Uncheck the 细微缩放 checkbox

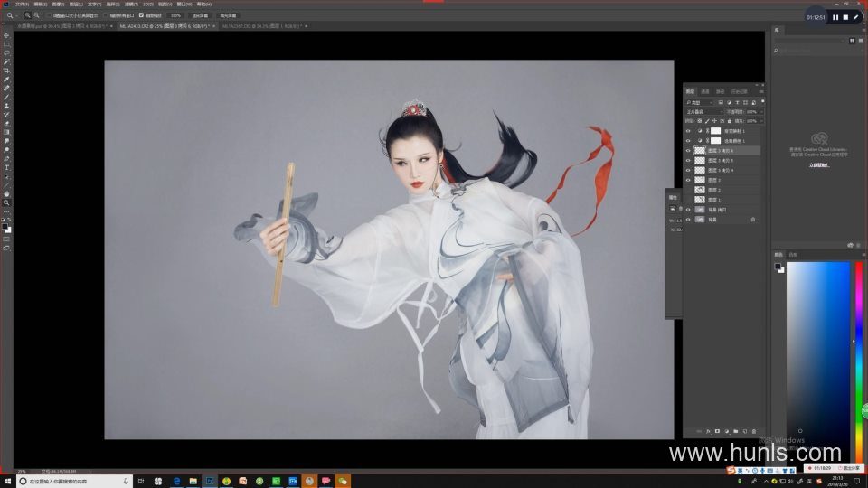pyautogui.click(x=141, y=15)
